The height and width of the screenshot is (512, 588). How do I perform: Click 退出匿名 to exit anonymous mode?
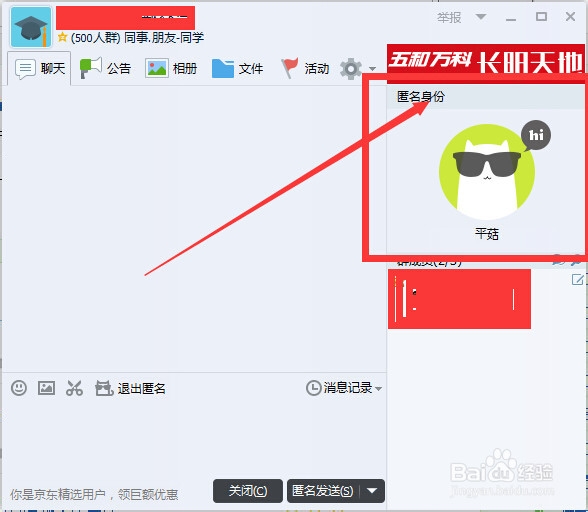pos(130,388)
